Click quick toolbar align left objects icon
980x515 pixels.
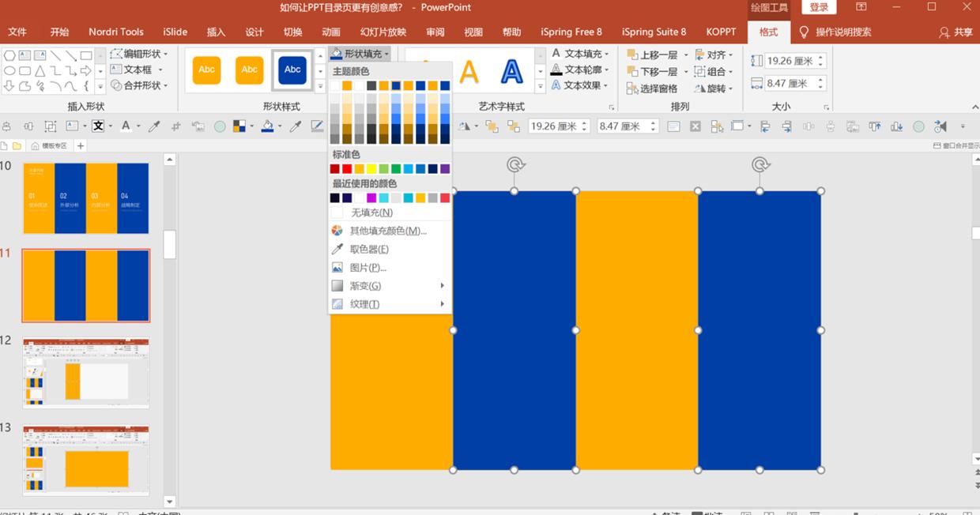[765, 126]
